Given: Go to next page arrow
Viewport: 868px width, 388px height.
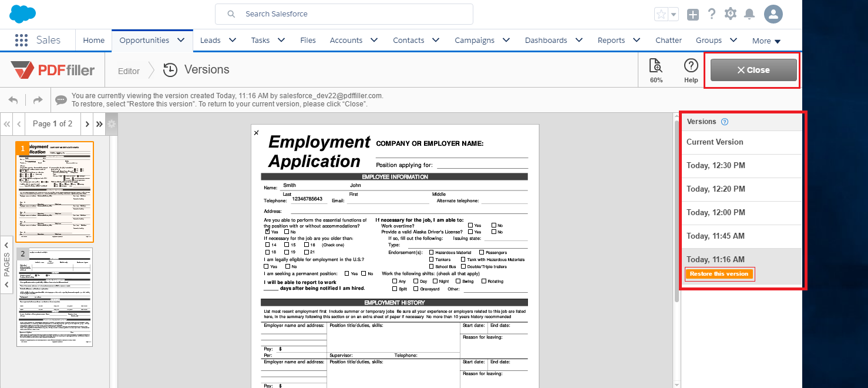Looking at the screenshot, I should coord(87,124).
